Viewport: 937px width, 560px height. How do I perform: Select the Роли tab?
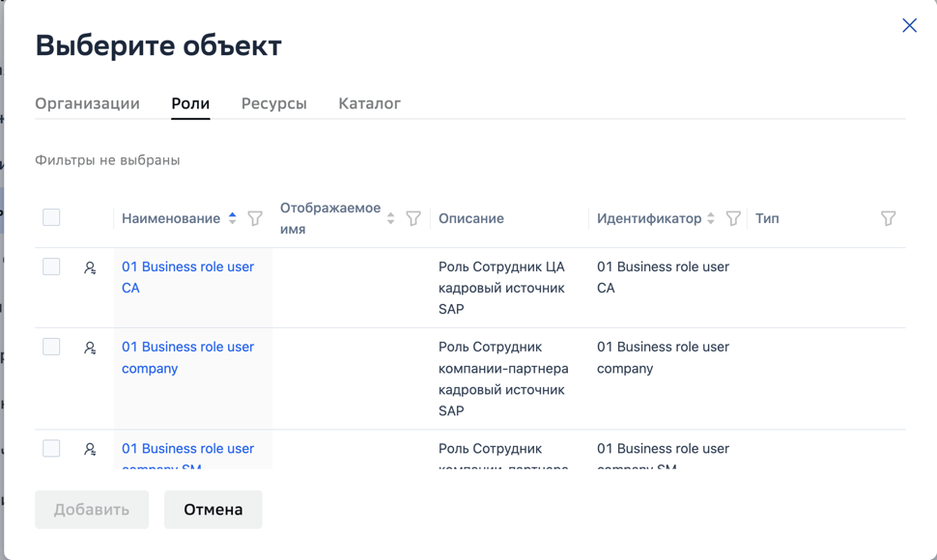[190, 103]
